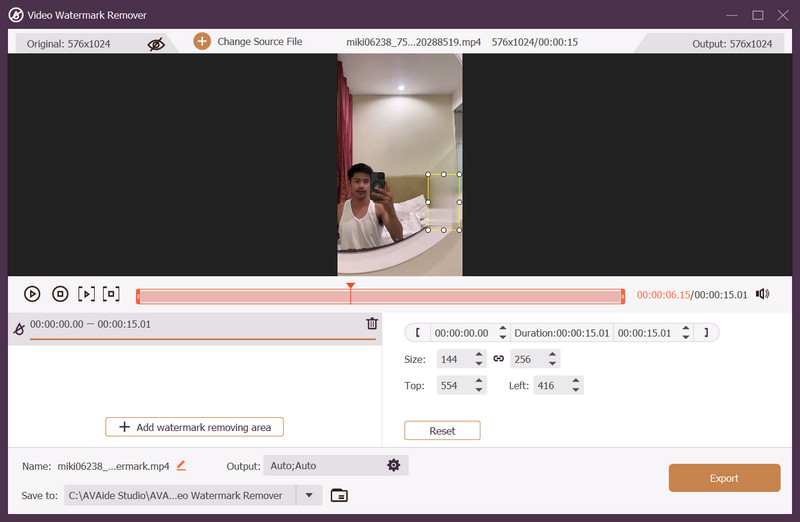
Task: Click the start time field 00:00:00.00
Action: point(462,333)
